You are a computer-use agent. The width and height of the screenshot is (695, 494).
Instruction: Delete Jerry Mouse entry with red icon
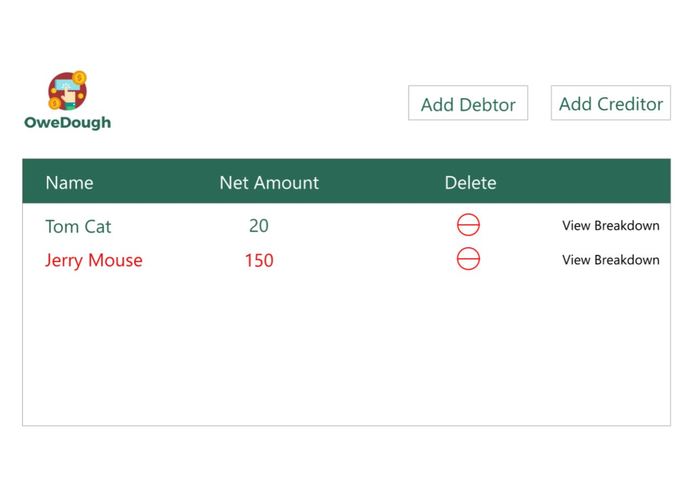point(468,259)
